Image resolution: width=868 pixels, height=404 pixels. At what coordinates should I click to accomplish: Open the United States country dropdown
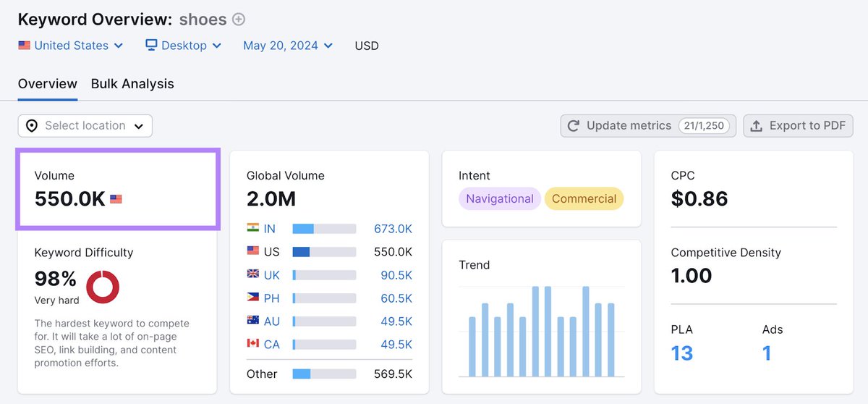(71, 45)
